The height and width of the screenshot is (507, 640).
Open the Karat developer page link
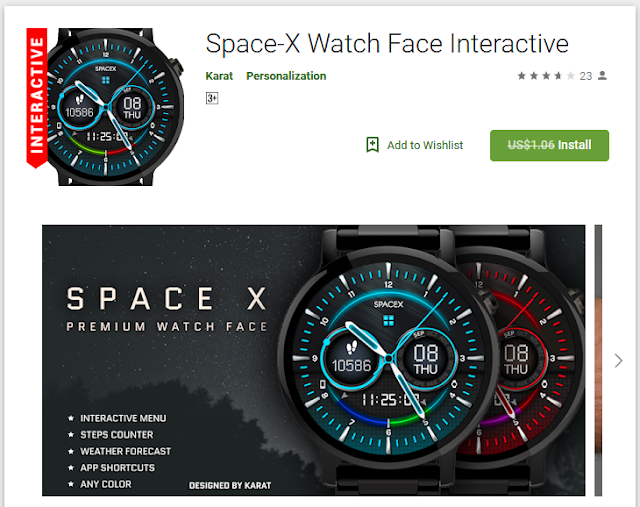coord(219,76)
